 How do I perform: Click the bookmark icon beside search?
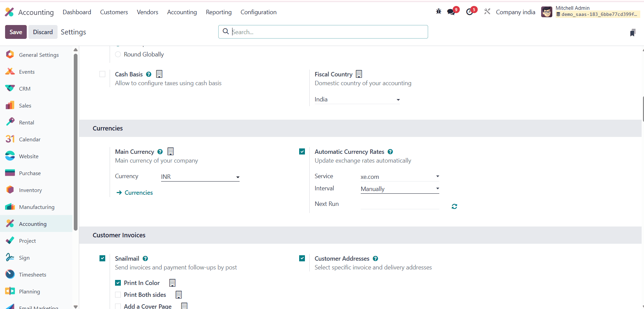point(632,32)
